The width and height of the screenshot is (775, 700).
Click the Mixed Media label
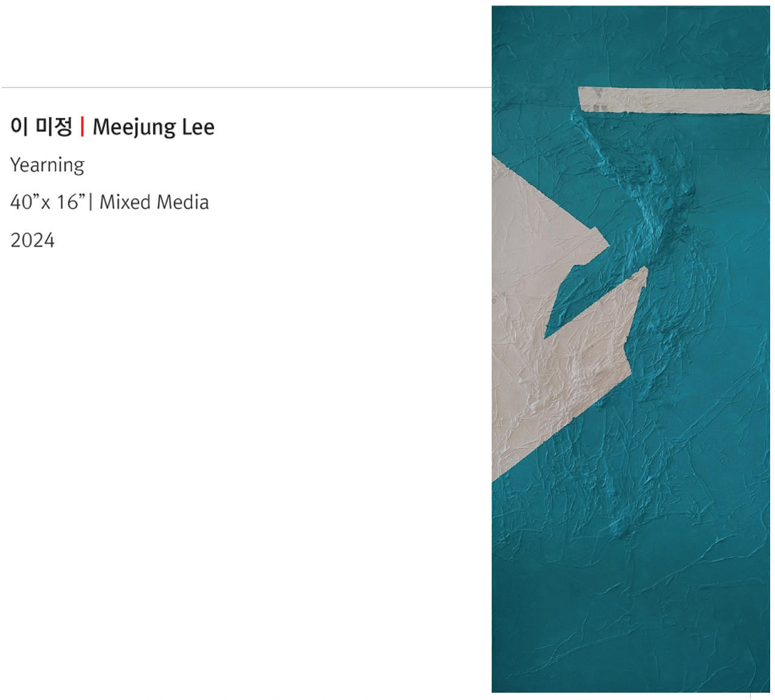[154, 202]
